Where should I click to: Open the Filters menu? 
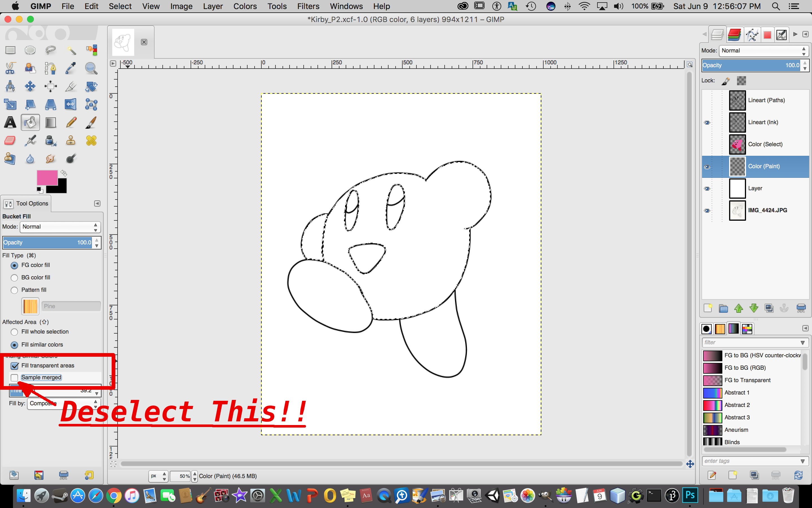(308, 6)
